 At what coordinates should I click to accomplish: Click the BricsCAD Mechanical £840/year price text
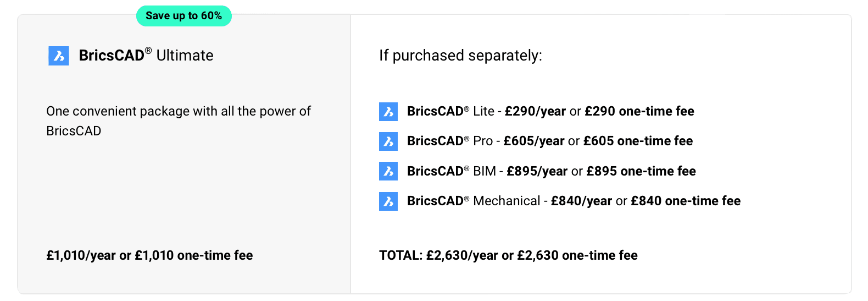click(581, 201)
